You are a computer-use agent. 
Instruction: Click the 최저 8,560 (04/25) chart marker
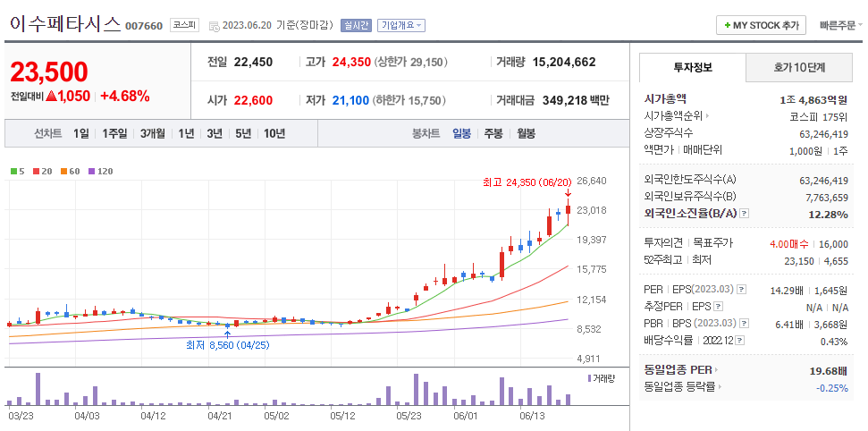pos(228,344)
